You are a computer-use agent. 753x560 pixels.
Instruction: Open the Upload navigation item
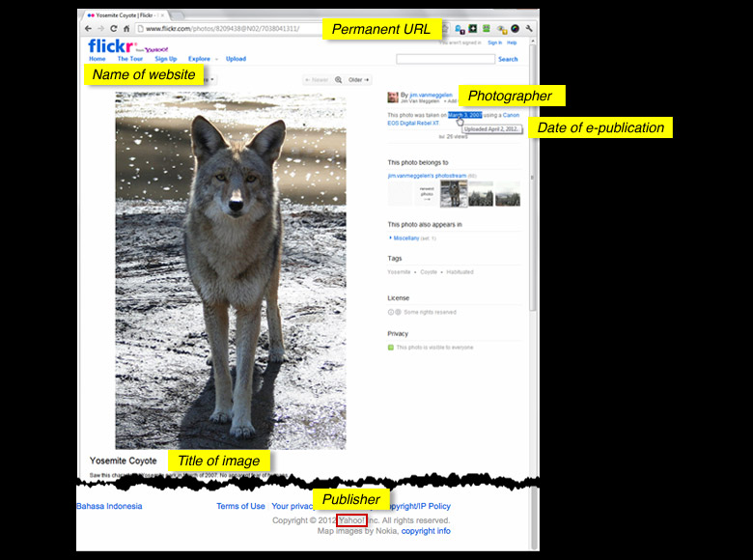pos(236,59)
